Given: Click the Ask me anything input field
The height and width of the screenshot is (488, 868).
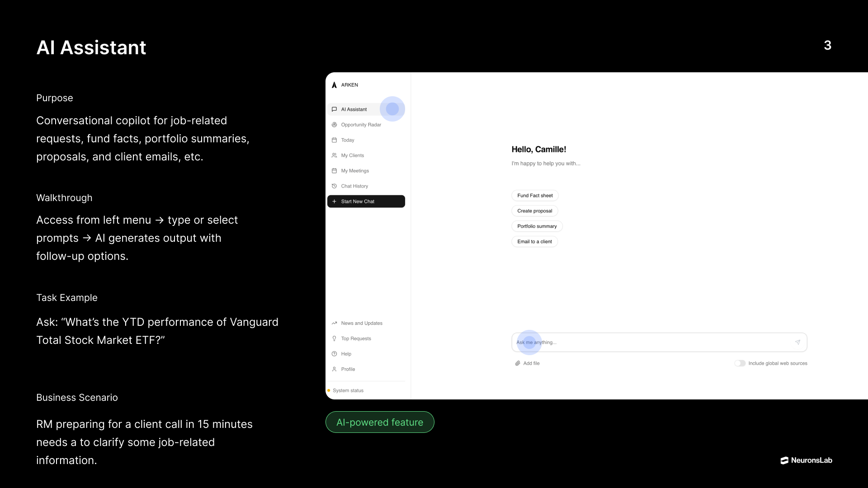Looking at the screenshot, I should (651, 343).
